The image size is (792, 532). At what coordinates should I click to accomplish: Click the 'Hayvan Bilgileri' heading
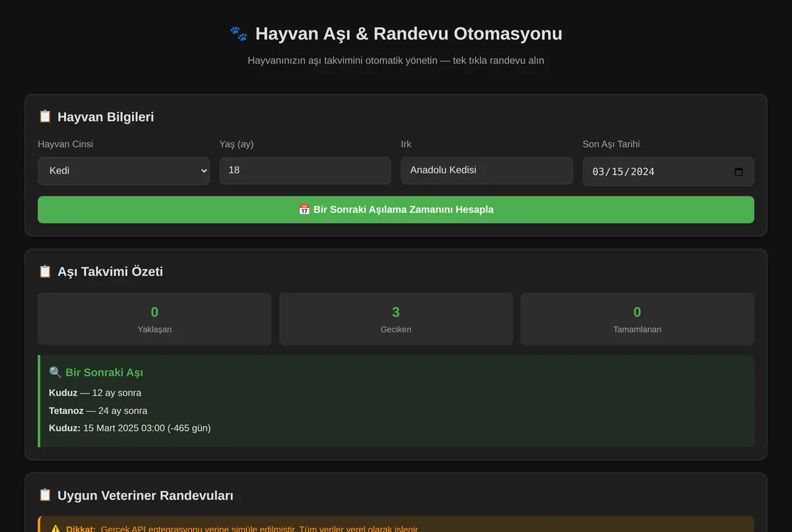pyautogui.click(x=106, y=117)
